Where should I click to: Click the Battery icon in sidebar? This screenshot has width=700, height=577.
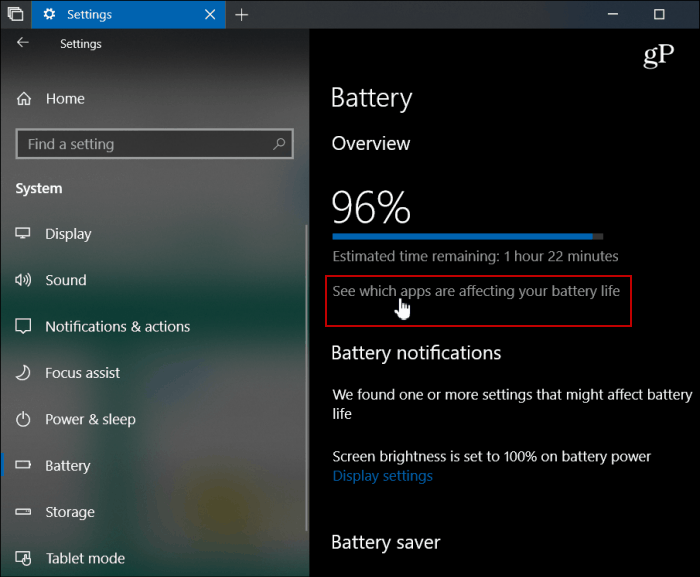click(23, 465)
